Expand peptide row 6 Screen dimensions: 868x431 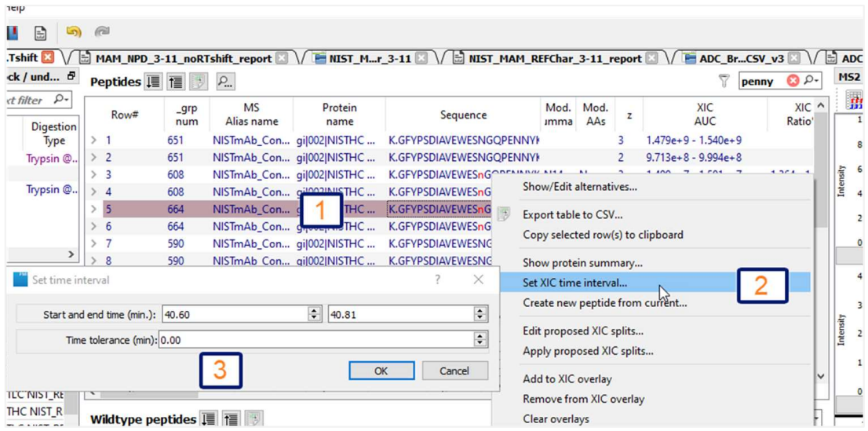click(x=94, y=227)
